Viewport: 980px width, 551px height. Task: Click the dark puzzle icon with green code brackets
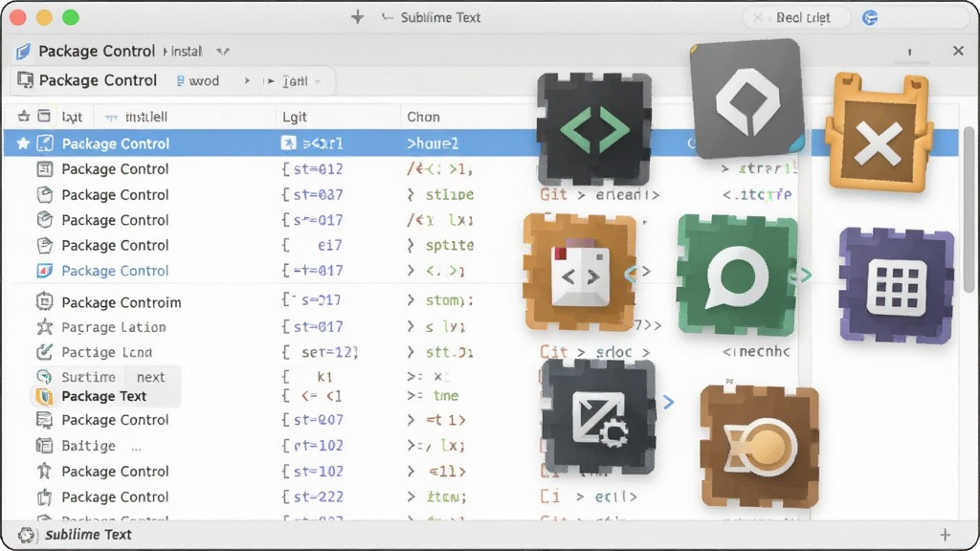[x=594, y=129]
